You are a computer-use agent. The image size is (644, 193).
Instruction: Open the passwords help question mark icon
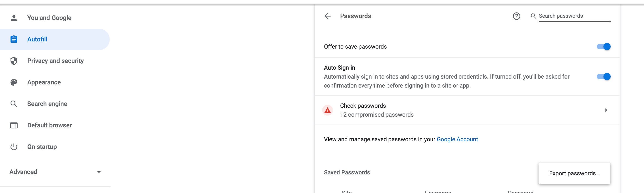coord(516,16)
